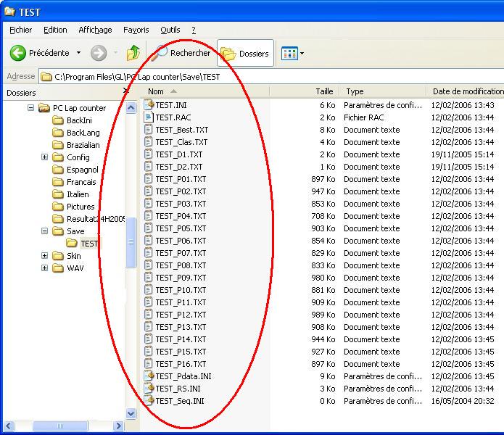Open the Précédente history dropdown arrow

click(78, 53)
